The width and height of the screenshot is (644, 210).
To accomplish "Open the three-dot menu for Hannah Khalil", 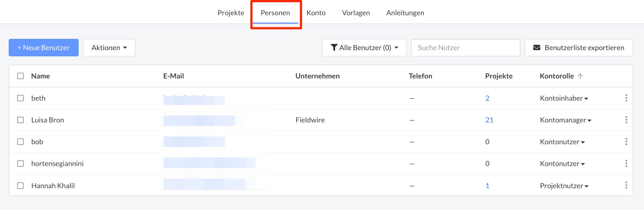I will tap(626, 185).
